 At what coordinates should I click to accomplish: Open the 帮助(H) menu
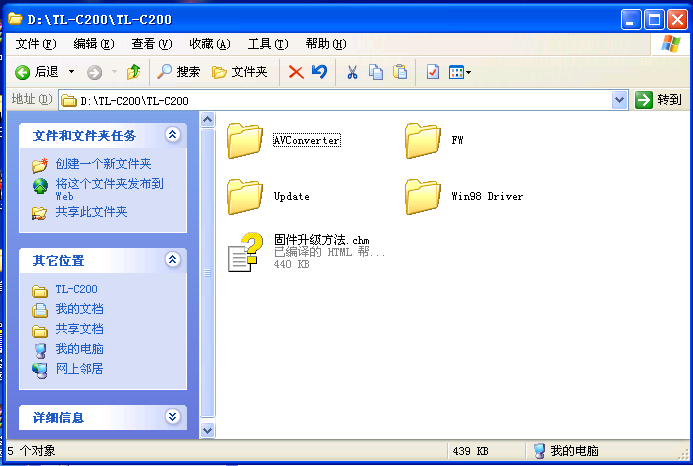(326, 44)
